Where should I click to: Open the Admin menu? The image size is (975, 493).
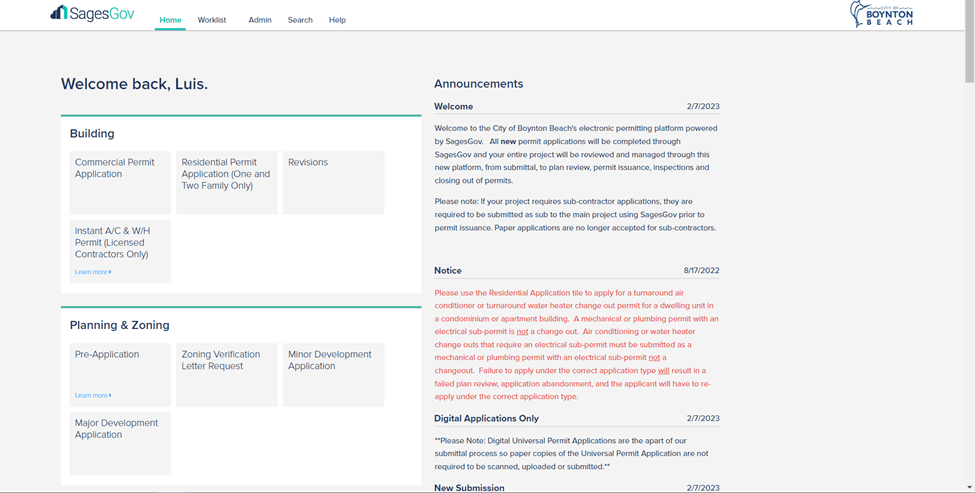coord(259,20)
